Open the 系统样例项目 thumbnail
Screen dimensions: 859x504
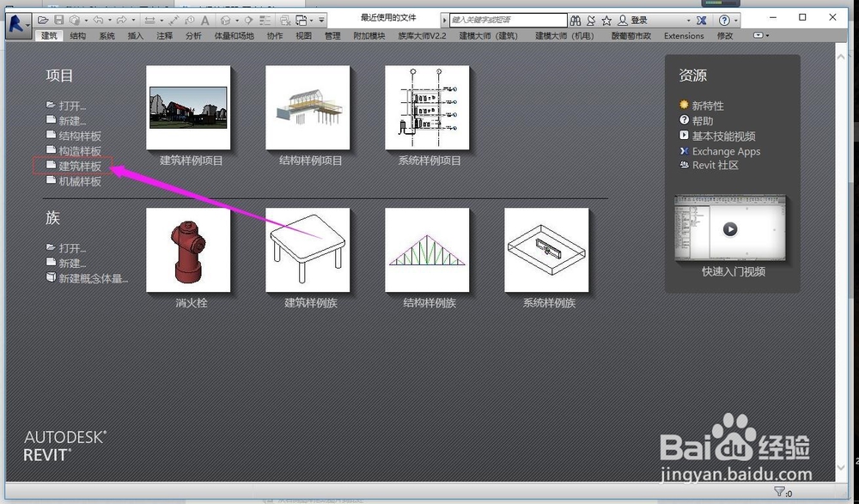(x=427, y=108)
